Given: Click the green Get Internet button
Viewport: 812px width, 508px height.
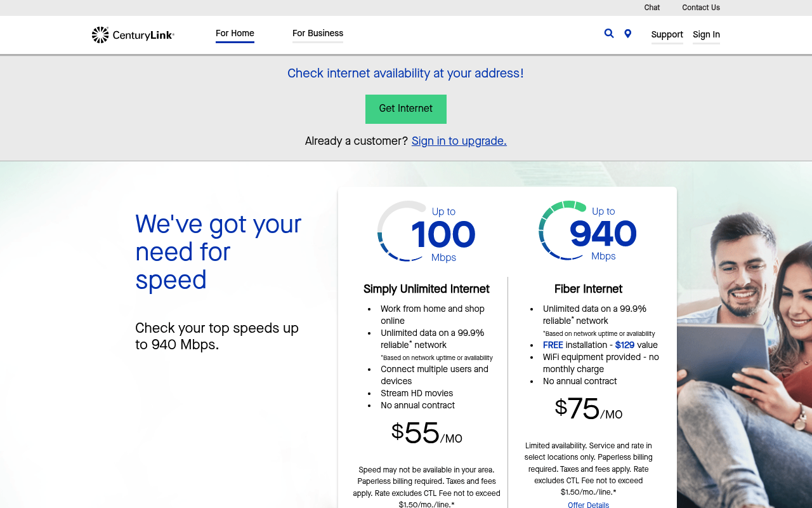Looking at the screenshot, I should coord(406,109).
